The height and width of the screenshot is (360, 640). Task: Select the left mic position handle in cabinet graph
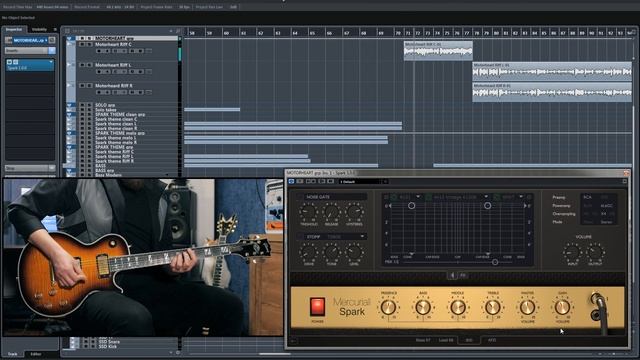[x=411, y=206]
